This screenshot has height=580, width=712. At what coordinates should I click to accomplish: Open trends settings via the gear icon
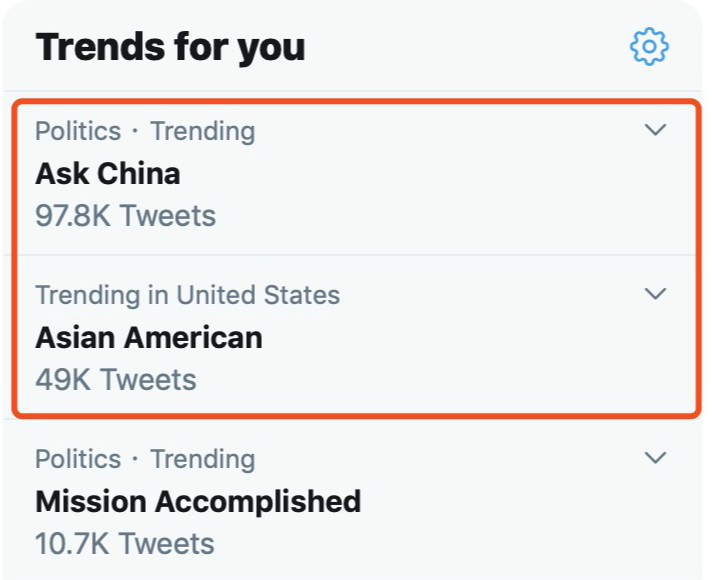point(649,46)
